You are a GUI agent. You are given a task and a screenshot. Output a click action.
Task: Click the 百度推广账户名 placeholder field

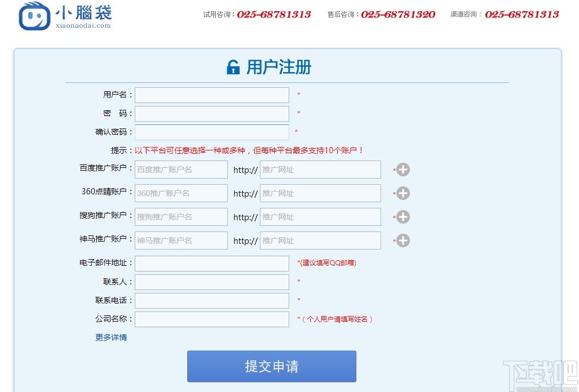pyautogui.click(x=180, y=170)
